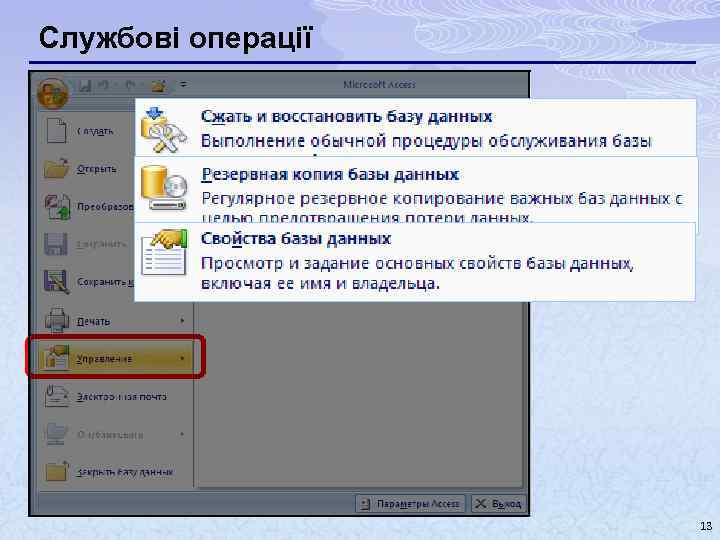The width and height of the screenshot is (720, 540).
Task: Open the quick access toolbar customize arrow
Action: pyautogui.click(x=183, y=84)
